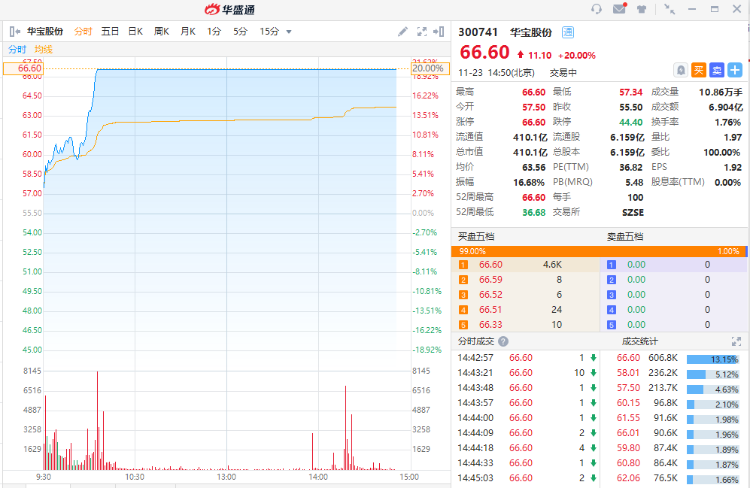
Task: Click the 14:43:21 trade row
Action: click(527, 372)
